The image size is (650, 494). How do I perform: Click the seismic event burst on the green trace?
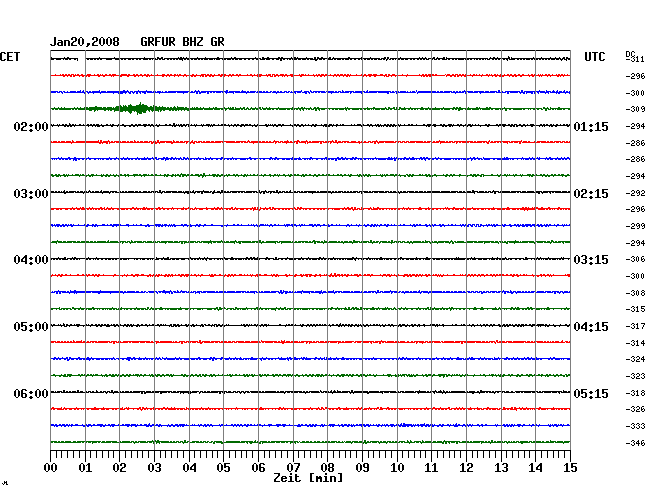[137, 109]
